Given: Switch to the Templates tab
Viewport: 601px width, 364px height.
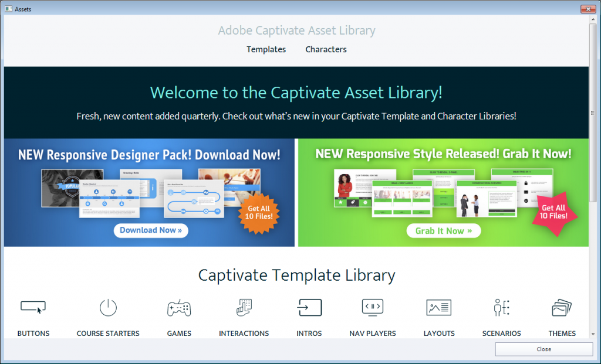Looking at the screenshot, I should click(266, 49).
